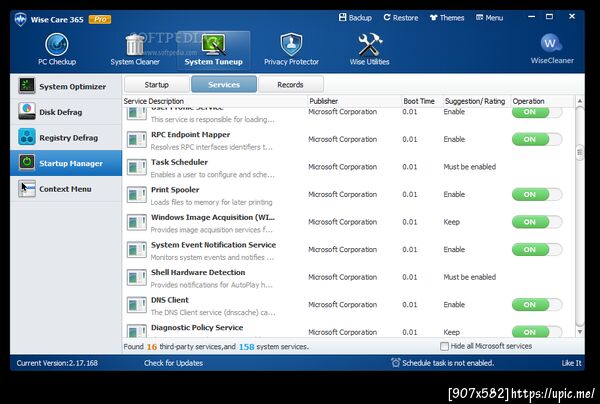The height and width of the screenshot is (404, 600).
Task: Open the Wise Utilities tools icon
Action: (369, 44)
